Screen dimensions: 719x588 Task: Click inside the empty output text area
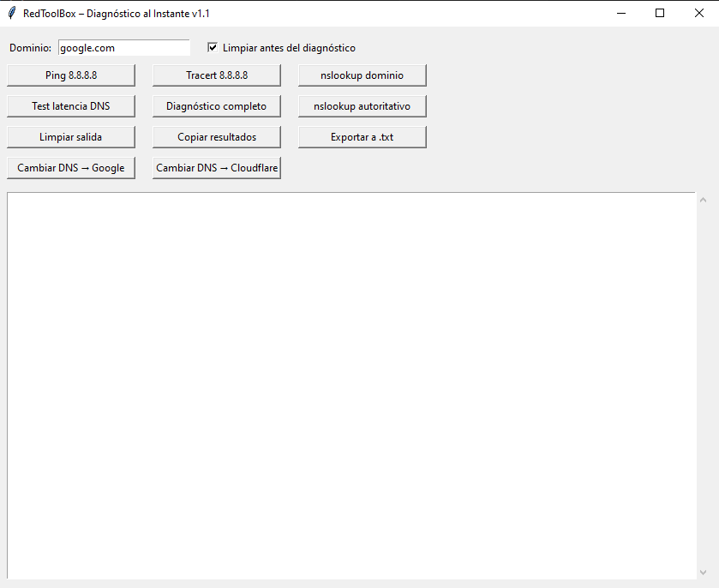(351, 385)
